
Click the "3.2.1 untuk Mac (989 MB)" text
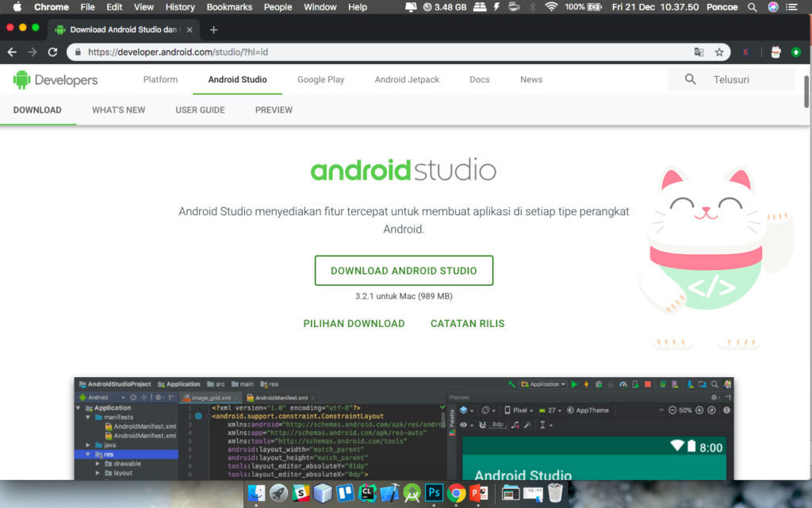tap(404, 296)
